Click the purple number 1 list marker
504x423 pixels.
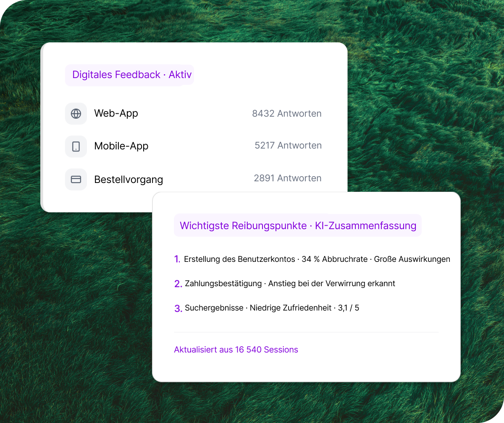pyautogui.click(x=177, y=259)
